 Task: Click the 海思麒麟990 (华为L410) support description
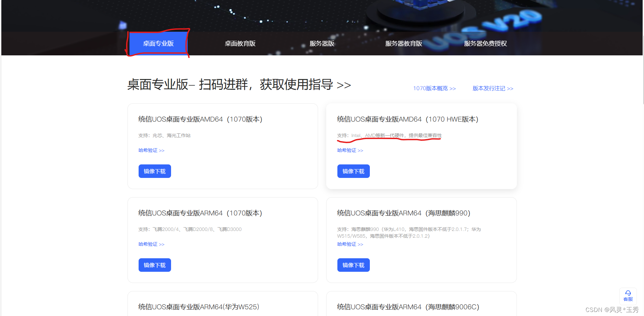[409, 233]
